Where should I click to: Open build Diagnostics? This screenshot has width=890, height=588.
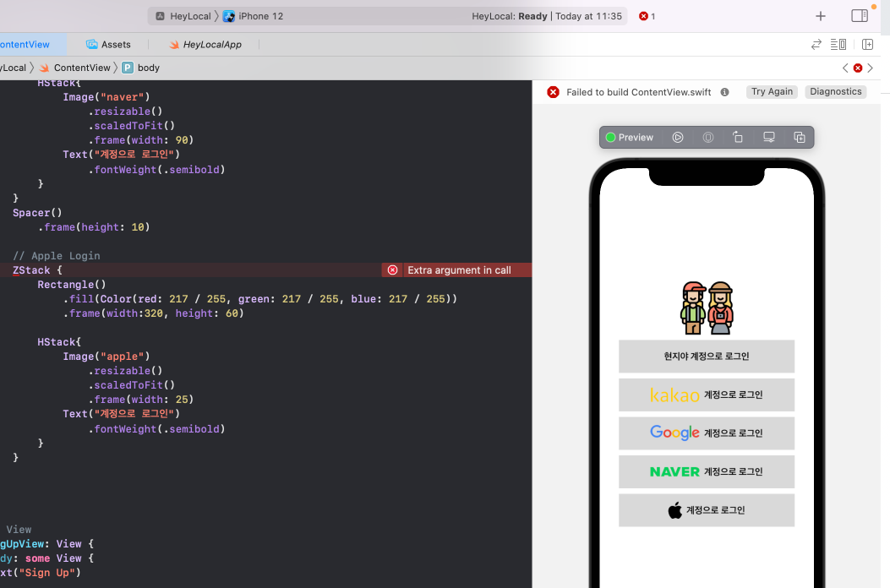coord(836,92)
